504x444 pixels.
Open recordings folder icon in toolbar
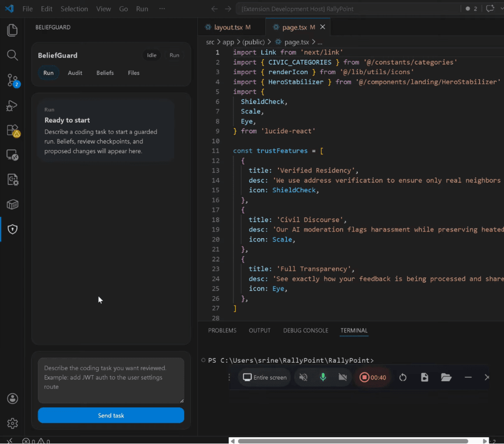(x=446, y=377)
